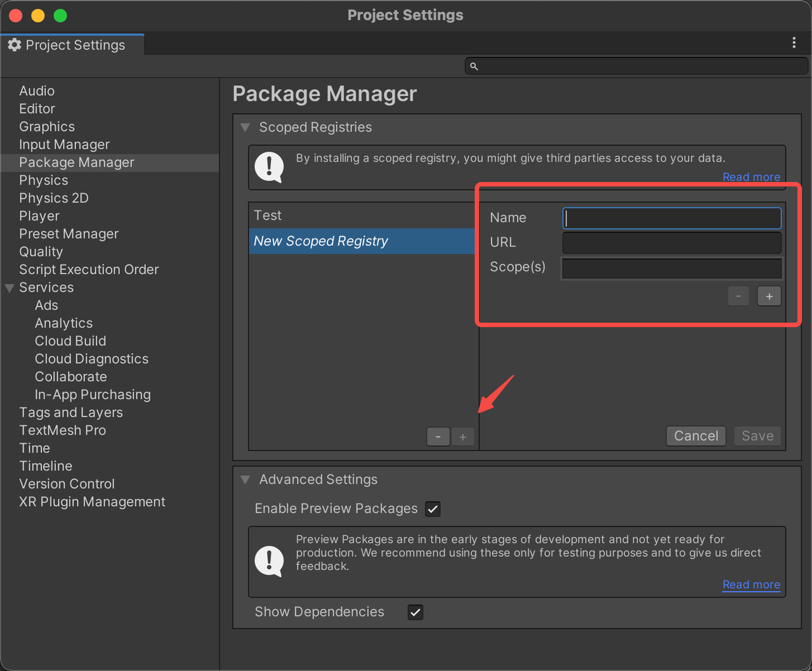The image size is (812, 671).
Task: Focus the registry URL field
Action: (672, 242)
